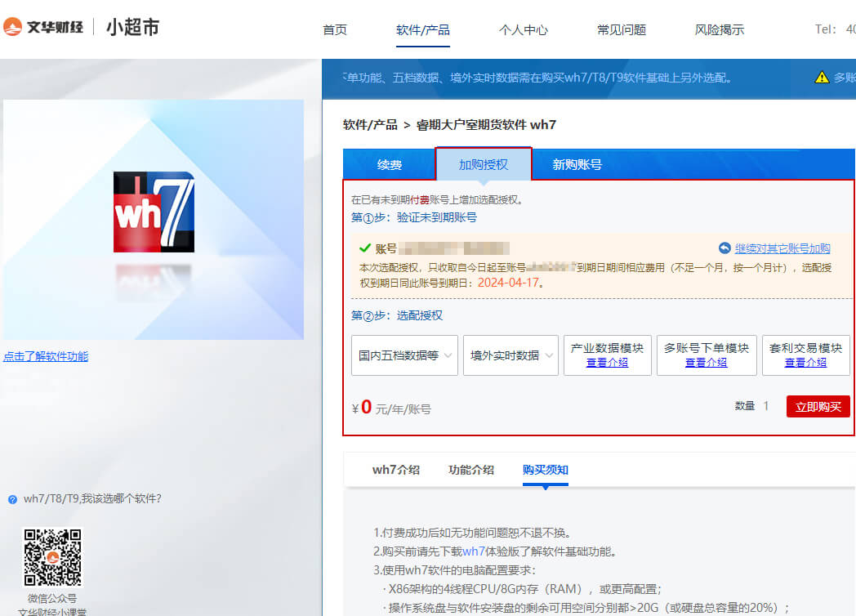856x616 pixels.
Task: Open 查看介绍 link under 多账号下单模块
Action: point(707,363)
